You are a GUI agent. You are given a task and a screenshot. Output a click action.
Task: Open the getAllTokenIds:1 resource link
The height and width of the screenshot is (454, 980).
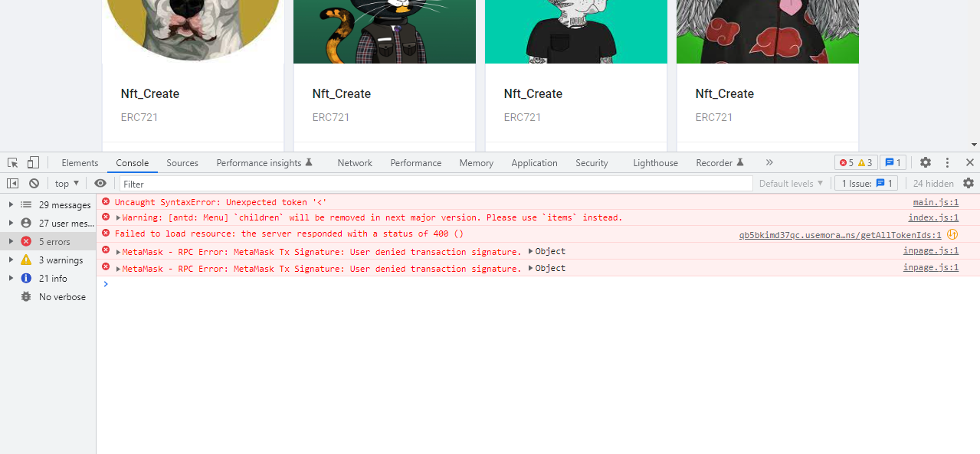pyautogui.click(x=840, y=235)
